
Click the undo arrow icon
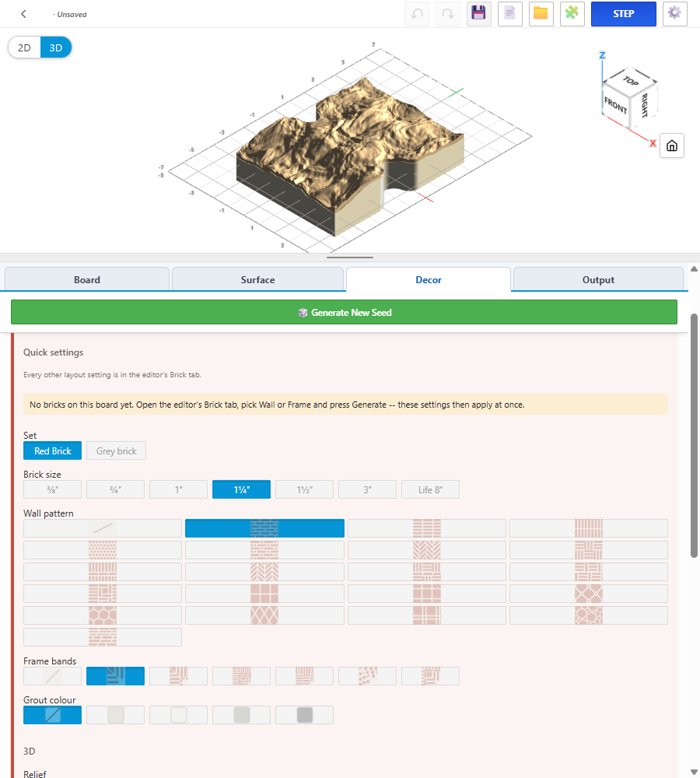(x=417, y=14)
